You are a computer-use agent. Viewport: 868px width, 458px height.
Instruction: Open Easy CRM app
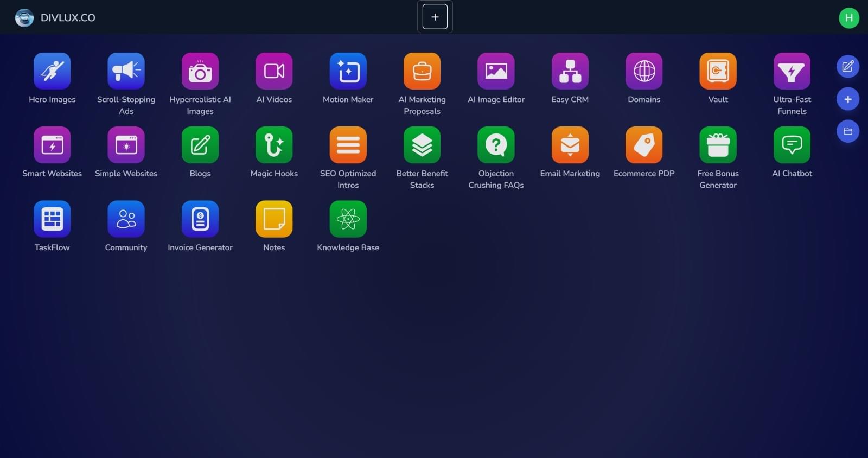click(570, 71)
